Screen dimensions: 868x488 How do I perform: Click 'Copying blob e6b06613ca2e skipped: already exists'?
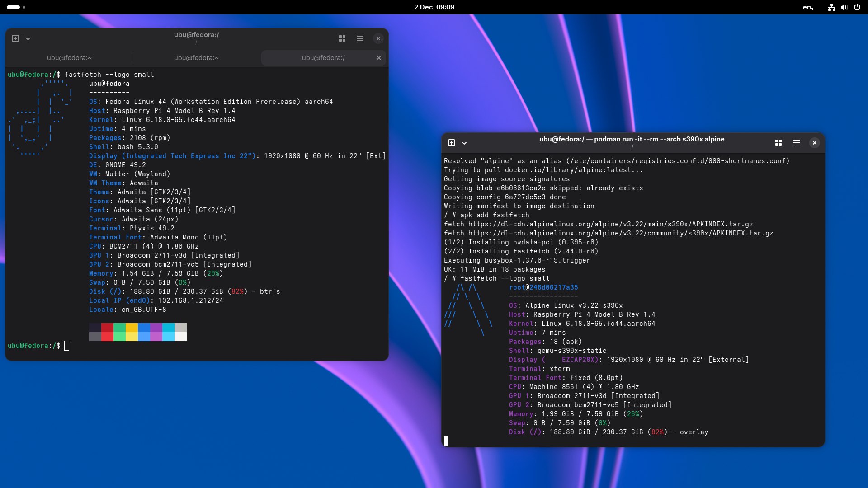pyautogui.click(x=543, y=188)
